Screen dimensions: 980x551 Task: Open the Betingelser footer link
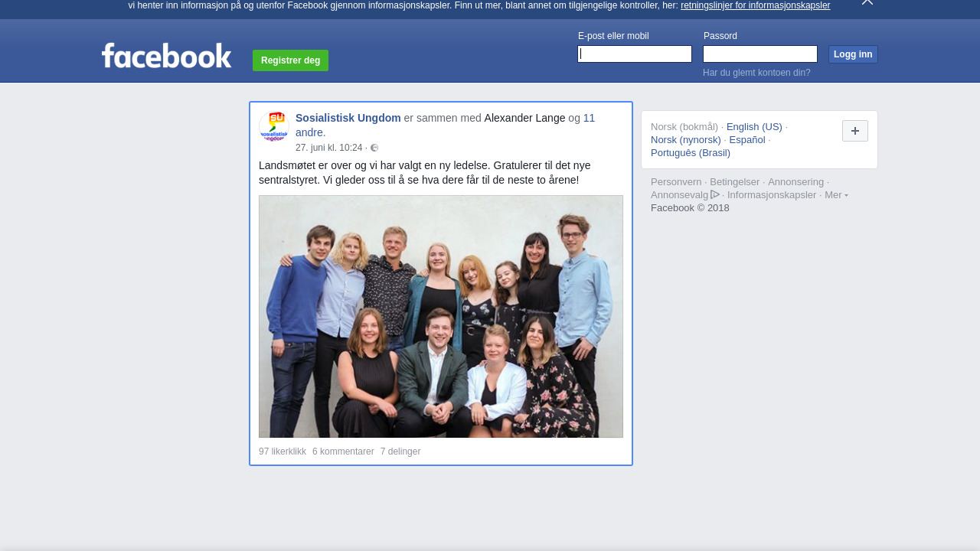[735, 182]
